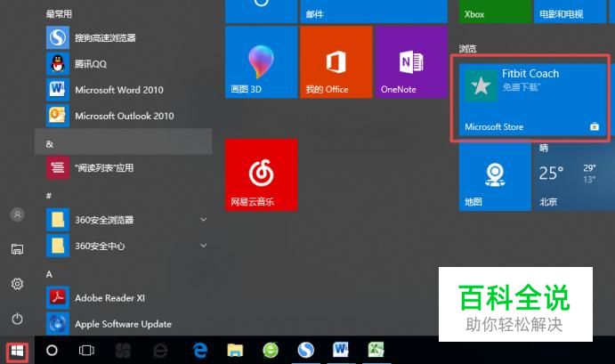
Task: Click the # section letter header
Action: click(49, 195)
